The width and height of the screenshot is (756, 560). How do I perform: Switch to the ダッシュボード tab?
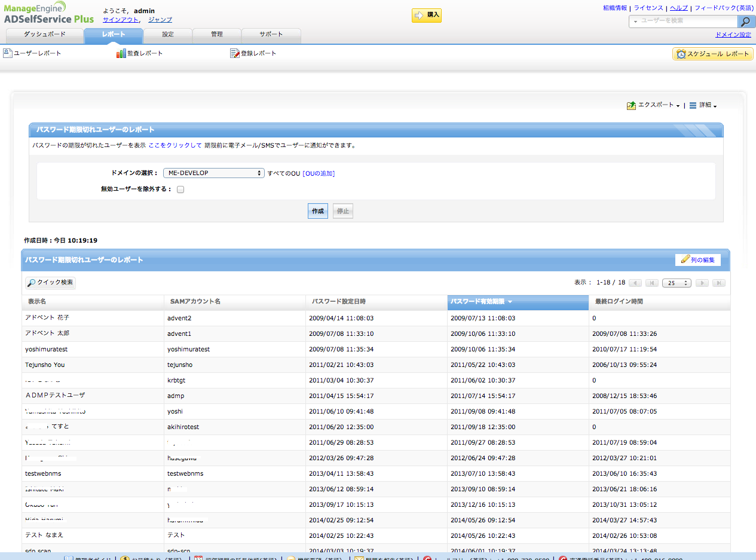coord(45,35)
